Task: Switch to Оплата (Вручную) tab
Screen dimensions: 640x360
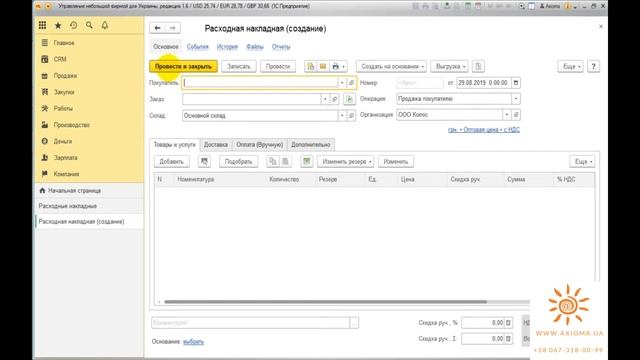Action: click(x=260, y=144)
